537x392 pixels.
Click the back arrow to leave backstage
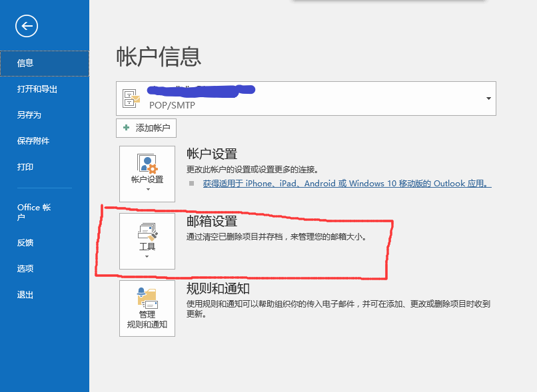click(27, 26)
